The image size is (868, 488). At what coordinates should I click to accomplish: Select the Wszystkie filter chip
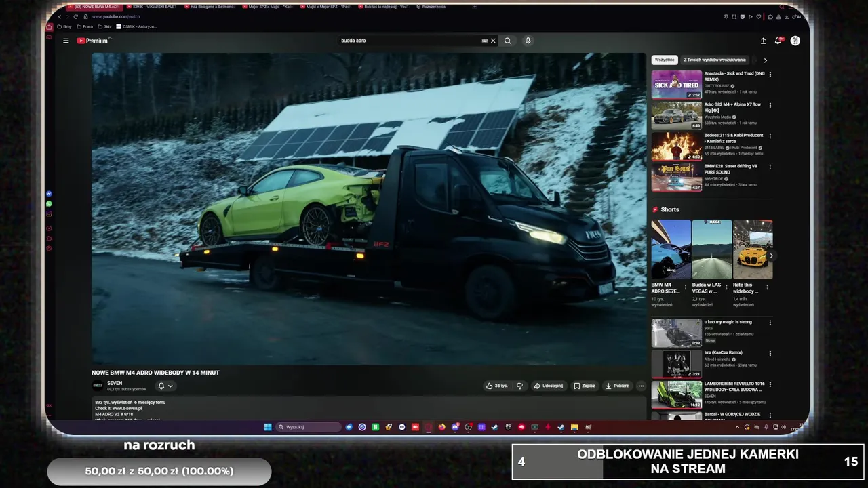665,60
